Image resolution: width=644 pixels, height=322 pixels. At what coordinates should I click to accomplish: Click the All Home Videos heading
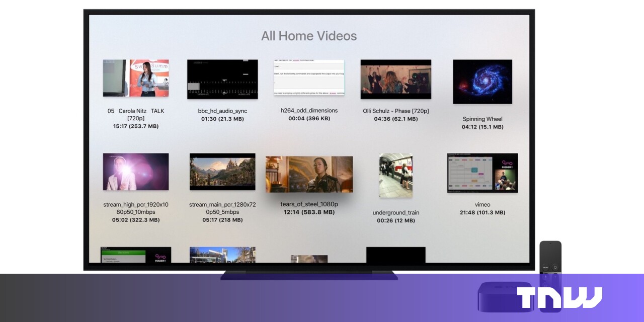309,36
